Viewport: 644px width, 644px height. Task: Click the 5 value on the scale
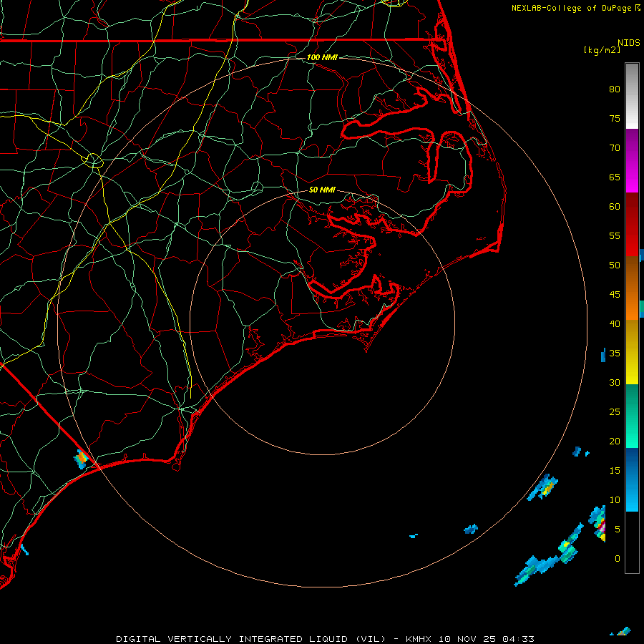(618, 530)
